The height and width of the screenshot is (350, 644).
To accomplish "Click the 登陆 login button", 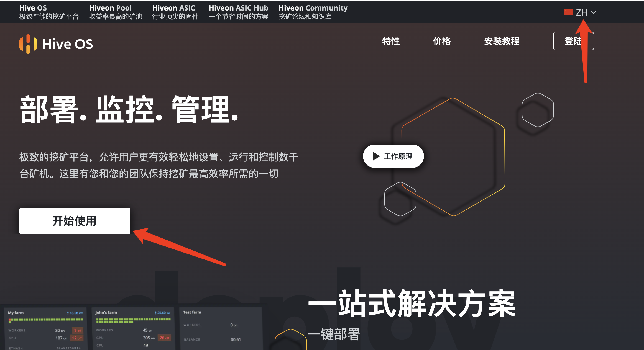I will coord(573,41).
